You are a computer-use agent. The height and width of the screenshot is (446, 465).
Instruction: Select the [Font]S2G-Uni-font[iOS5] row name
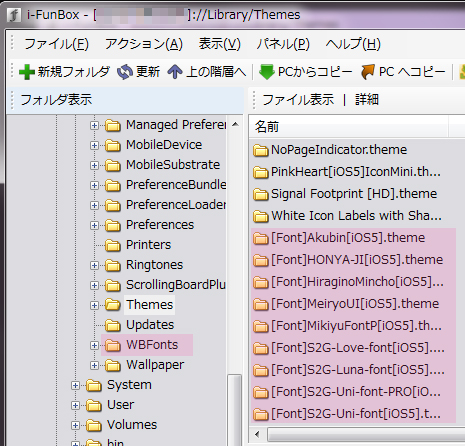tap(356, 414)
